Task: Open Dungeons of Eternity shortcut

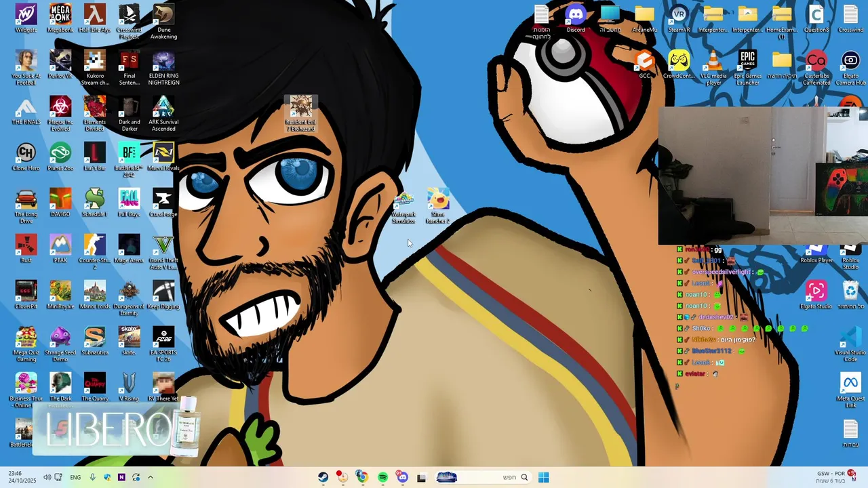Action: (129, 298)
